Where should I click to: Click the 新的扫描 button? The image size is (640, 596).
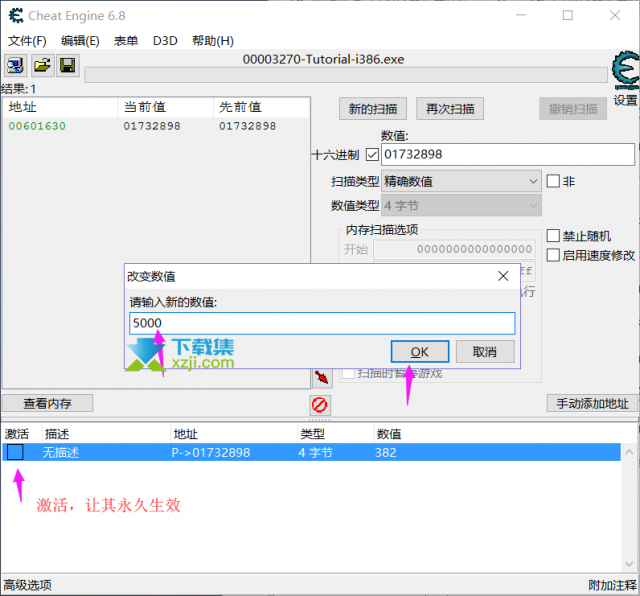click(x=373, y=109)
